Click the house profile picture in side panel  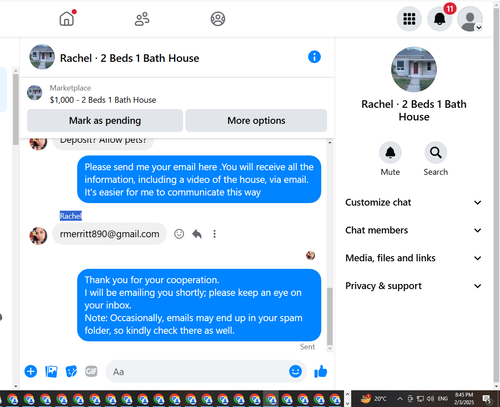pyautogui.click(x=414, y=69)
